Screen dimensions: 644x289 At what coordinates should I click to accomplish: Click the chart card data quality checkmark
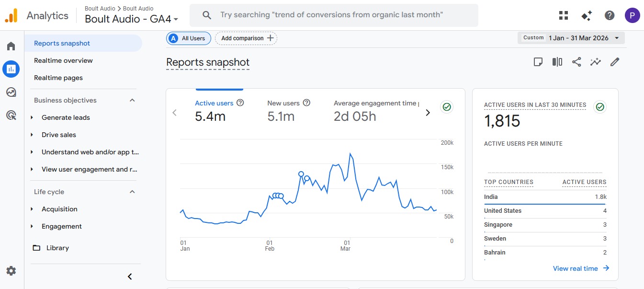[447, 107]
